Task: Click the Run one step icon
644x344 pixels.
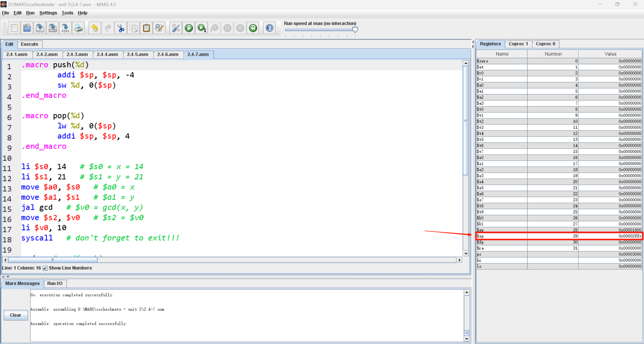Action: (202, 28)
